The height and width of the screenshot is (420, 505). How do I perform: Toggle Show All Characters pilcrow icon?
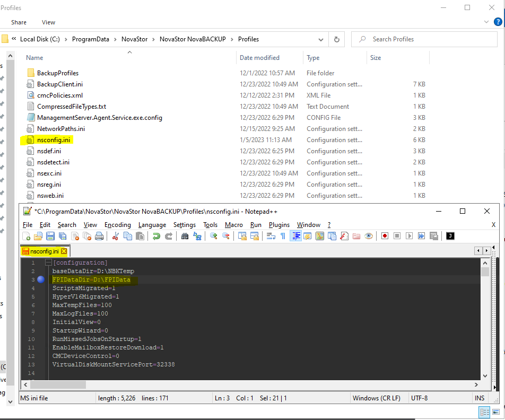[283, 236]
